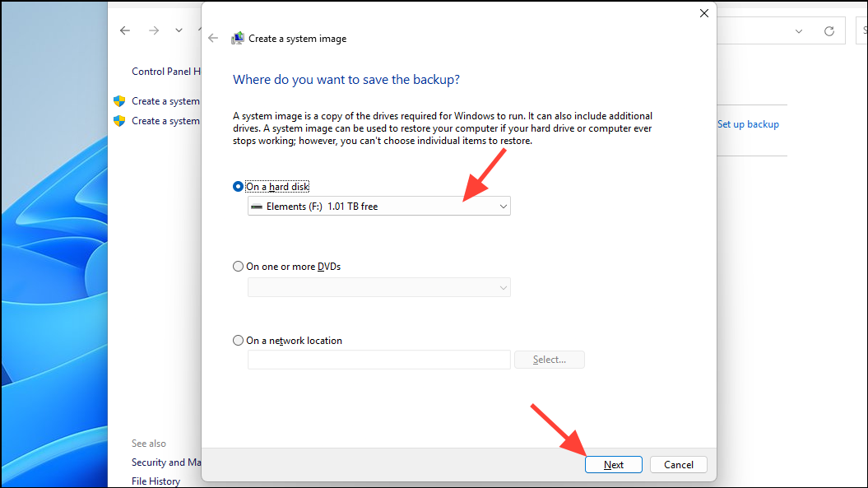Open the Elements (F:) drive dropdown

503,206
